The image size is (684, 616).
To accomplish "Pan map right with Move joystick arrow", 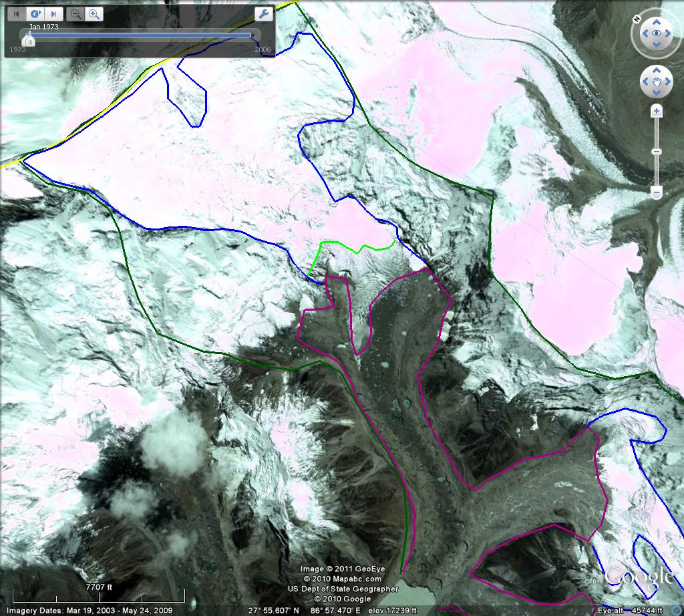I will tap(669, 82).
